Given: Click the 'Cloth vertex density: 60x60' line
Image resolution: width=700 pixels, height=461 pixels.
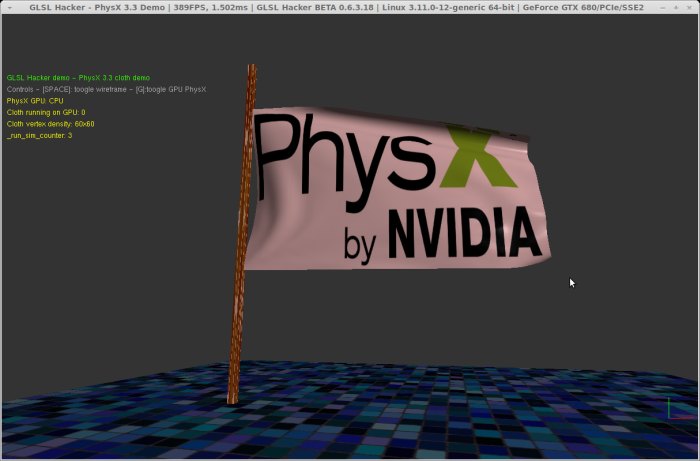Looking at the screenshot, I should (50, 124).
